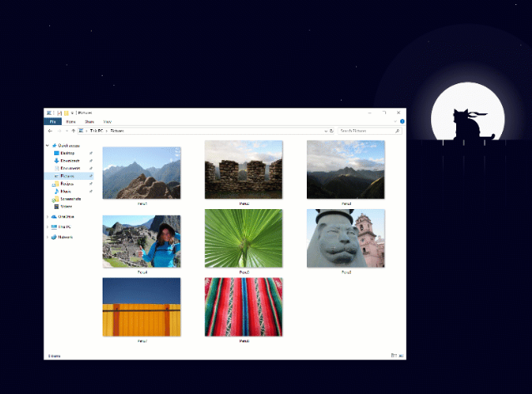Expand the ribbon with the chevron
This screenshot has height=394, width=532.
click(395, 122)
